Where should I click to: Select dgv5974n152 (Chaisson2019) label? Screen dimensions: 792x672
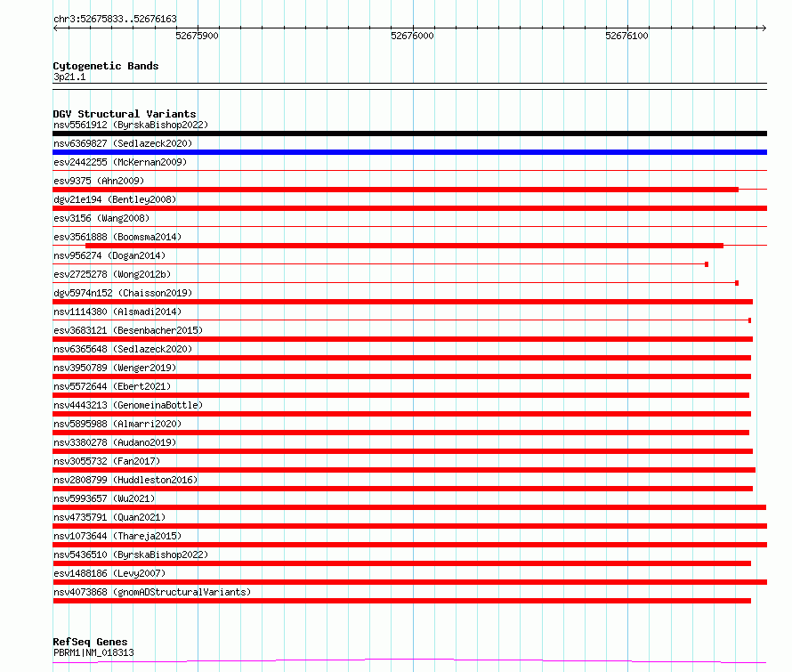123,293
